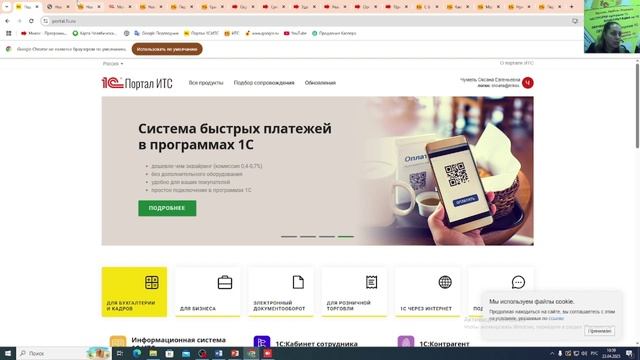Select the Для розничной торговли tile
640x360 pixels.
coord(354,292)
